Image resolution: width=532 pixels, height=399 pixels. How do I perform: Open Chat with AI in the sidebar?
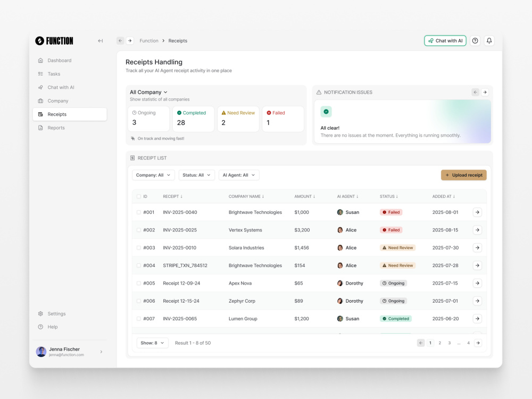70,87
